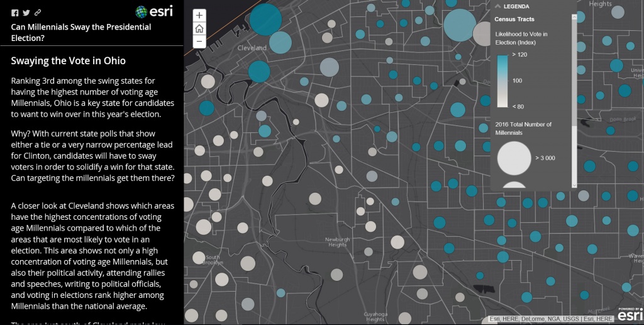Share the story on Facebook
The image size is (644, 325).
coord(15,13)
